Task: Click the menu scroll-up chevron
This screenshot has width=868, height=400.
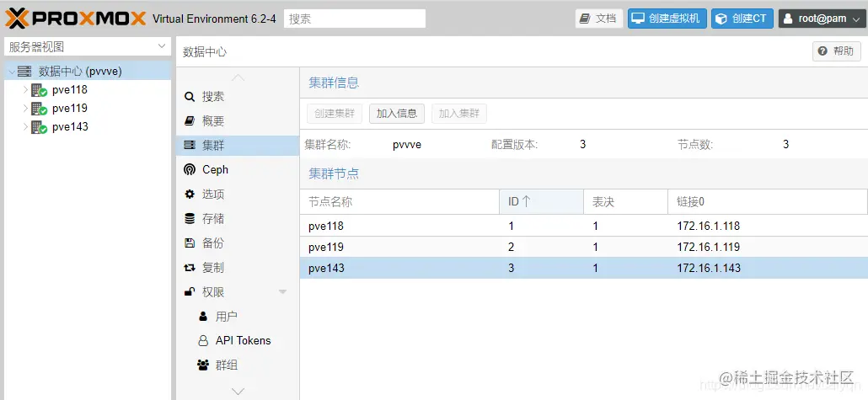Action: pos(238,77)
